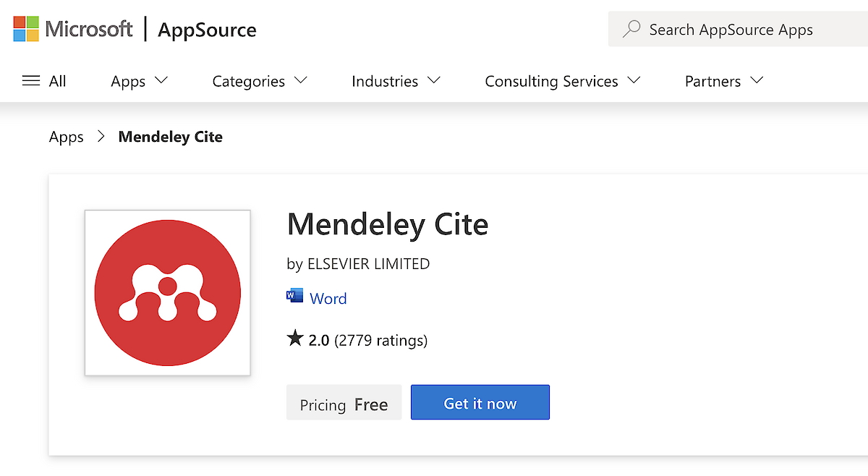This screenshot has width=868, height=476.
Task: Expand the Categories dropdown
Action: click(x=259, y=81)
